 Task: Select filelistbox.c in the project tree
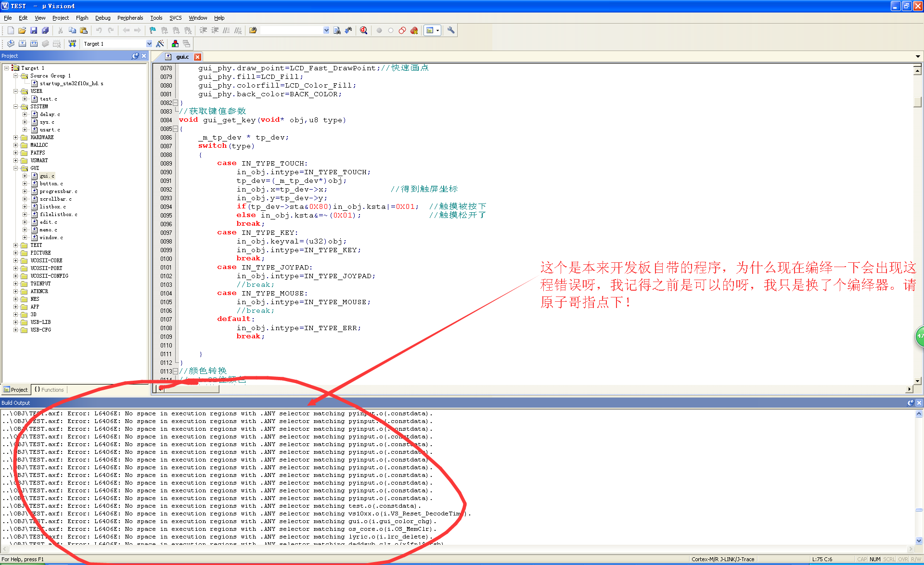click(x=58, y=215)
